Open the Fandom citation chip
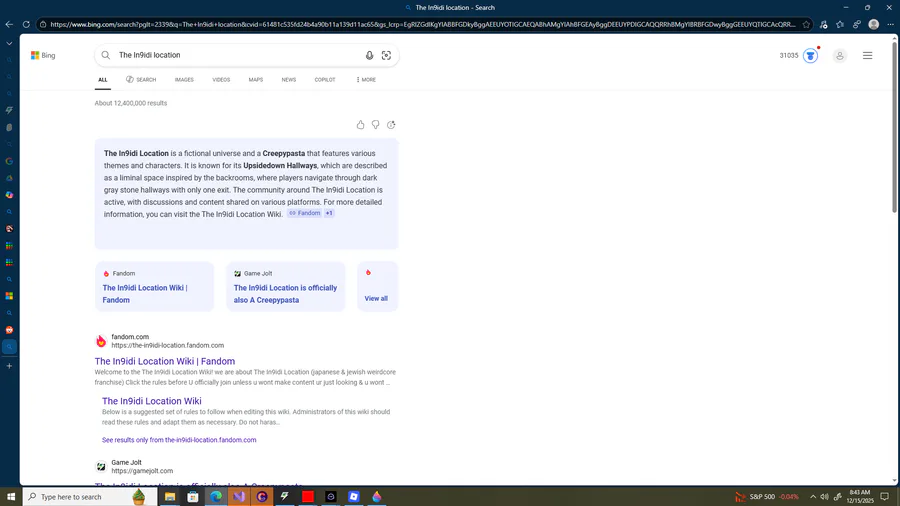 click(x=305, y=213)
